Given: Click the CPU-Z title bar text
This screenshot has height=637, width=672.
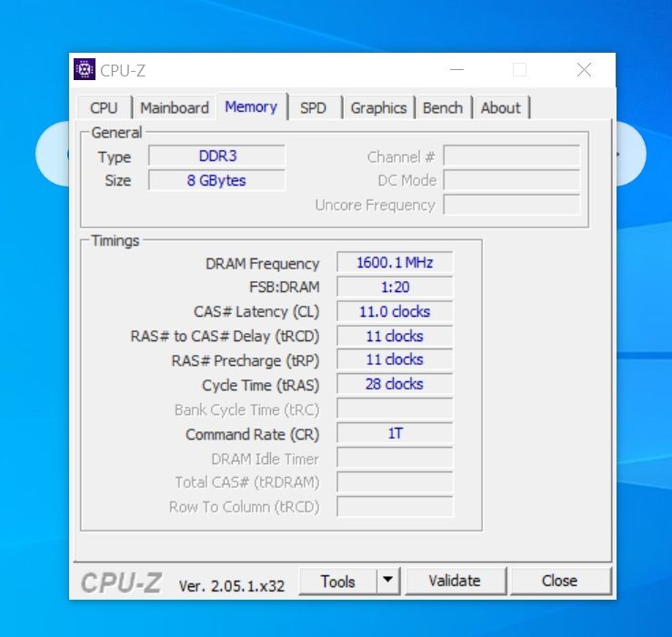Looking at the screenshot, I should tap(123, 71).
